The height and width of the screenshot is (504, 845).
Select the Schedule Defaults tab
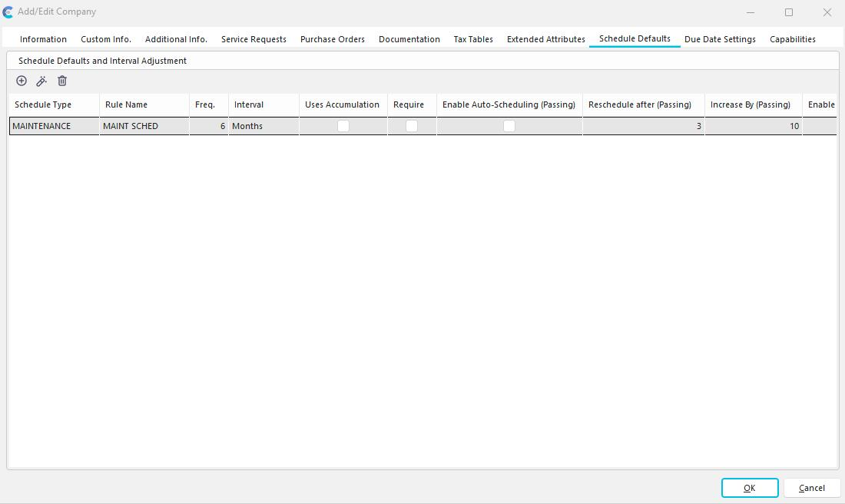coord(635,39)
